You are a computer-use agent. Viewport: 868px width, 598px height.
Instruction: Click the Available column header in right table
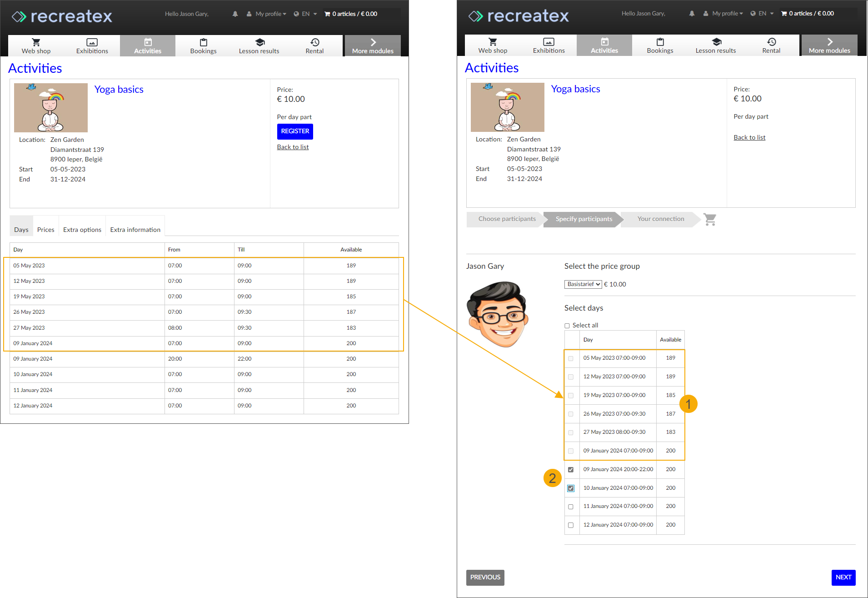tap(670, 340)
